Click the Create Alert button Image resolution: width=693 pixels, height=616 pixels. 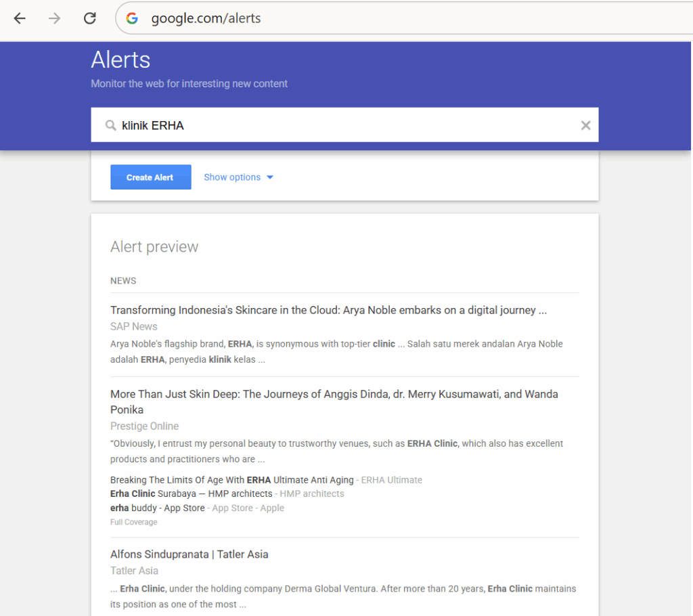[151, 177]
